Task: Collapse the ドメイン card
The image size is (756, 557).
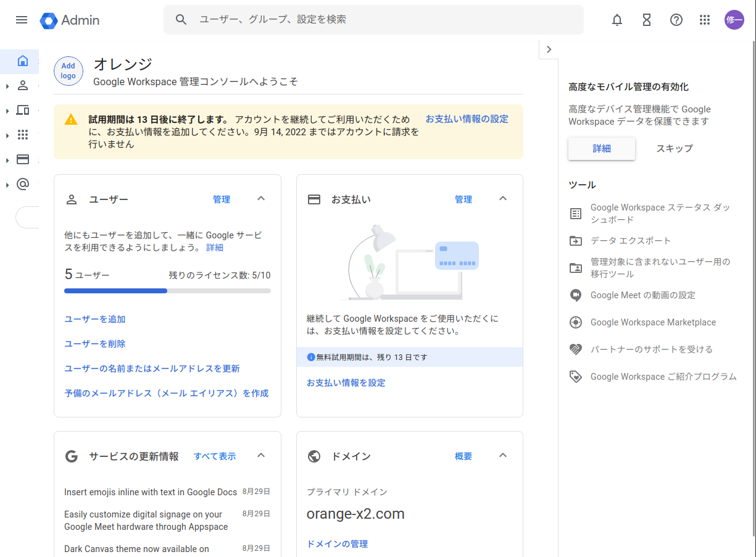Action: pos(503,456)
